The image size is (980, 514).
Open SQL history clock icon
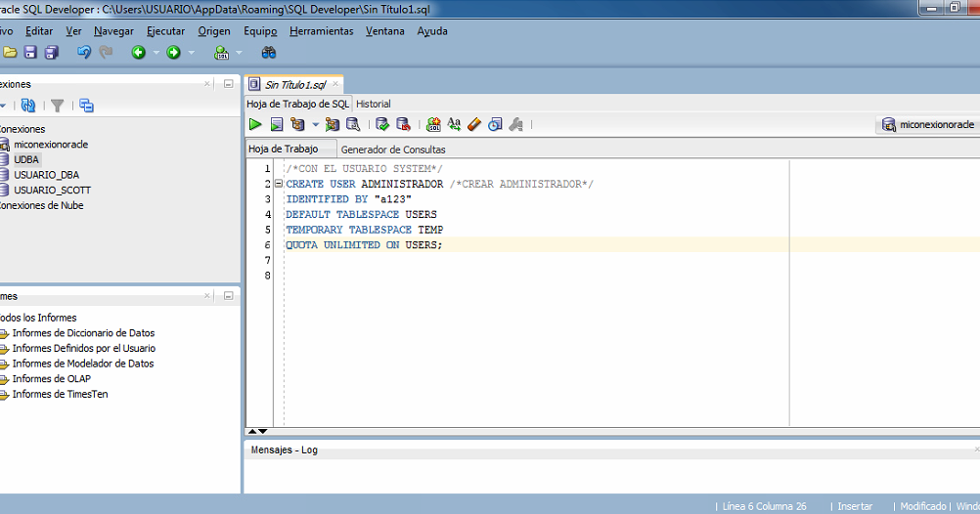495,124
